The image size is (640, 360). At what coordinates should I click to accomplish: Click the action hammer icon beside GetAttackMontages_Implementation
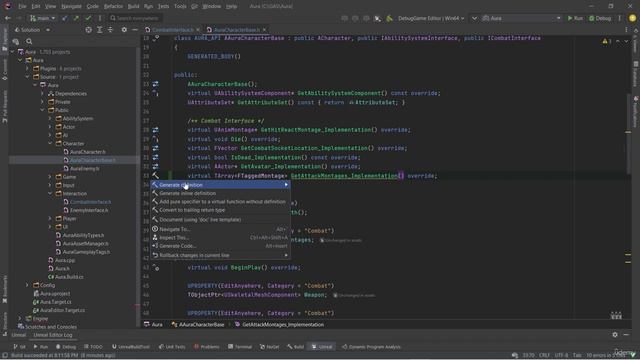click(156, 176)
